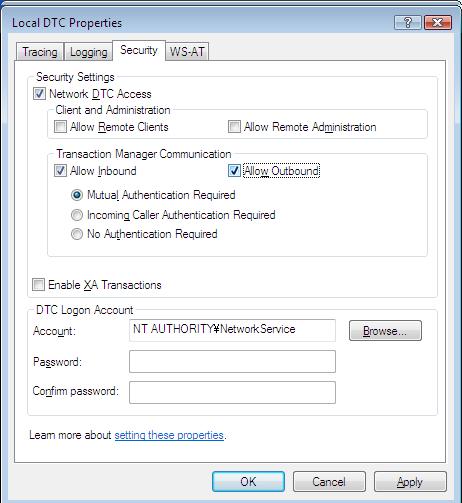This screenshot has width=462, height=503.
Task: Open the Logging tab
Action: pos(89,52)
